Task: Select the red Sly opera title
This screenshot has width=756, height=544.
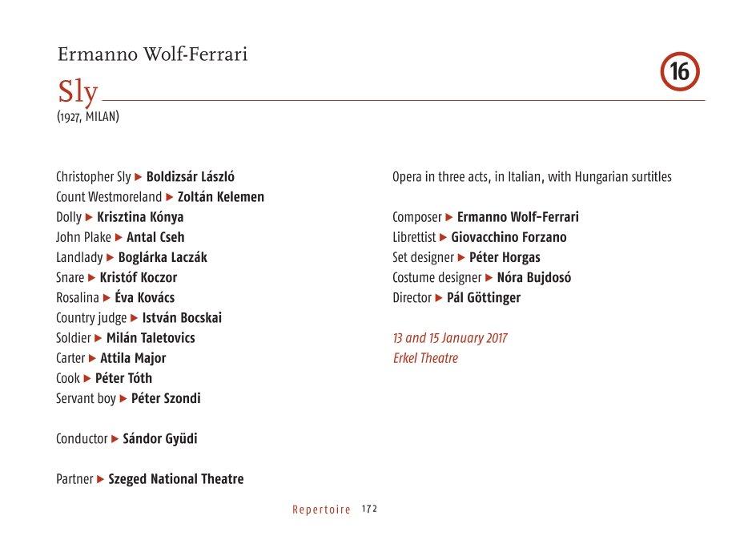Action: pyautogui.click(x=78, y=91)
